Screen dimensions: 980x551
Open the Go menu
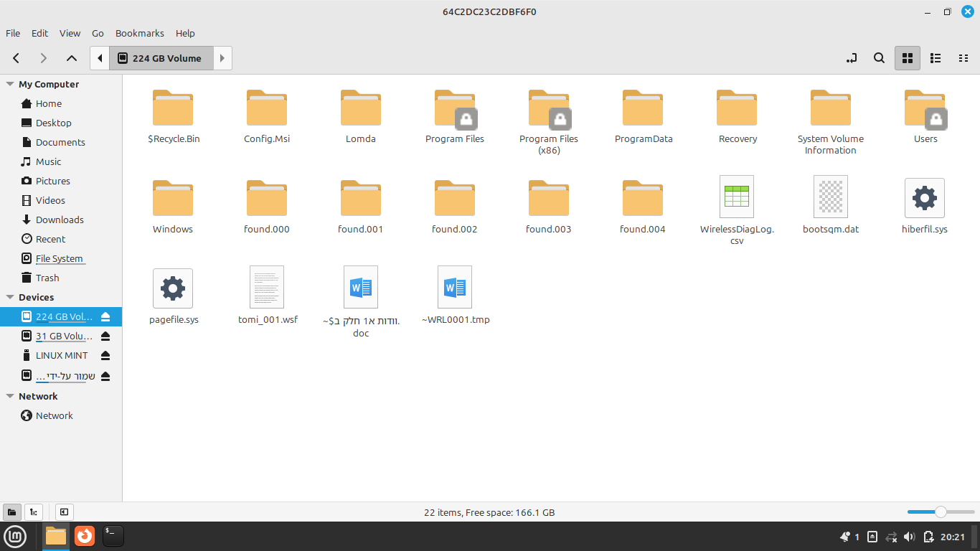tap(98, 33)
